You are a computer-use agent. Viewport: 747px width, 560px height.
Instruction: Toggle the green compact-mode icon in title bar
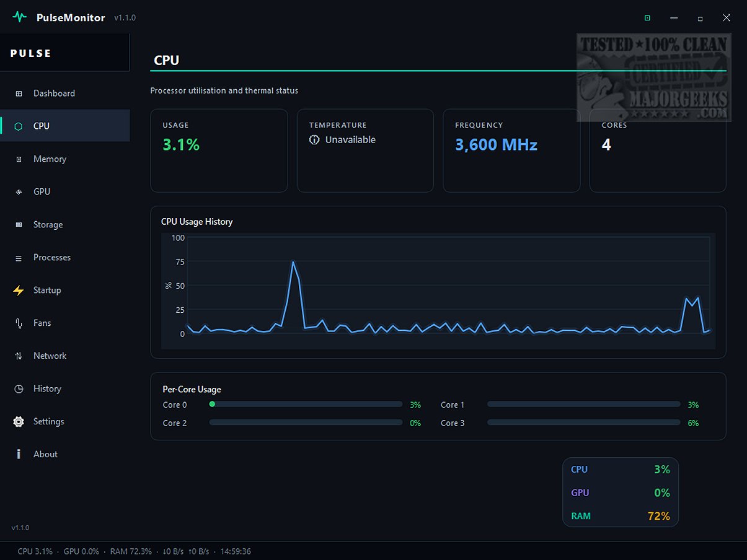[x=647, y=18]
